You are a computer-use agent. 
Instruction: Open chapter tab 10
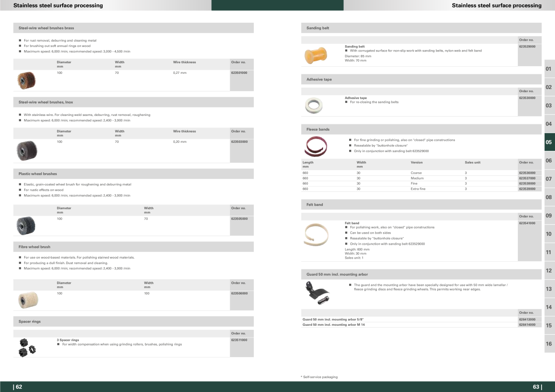[x=549, y=234]
